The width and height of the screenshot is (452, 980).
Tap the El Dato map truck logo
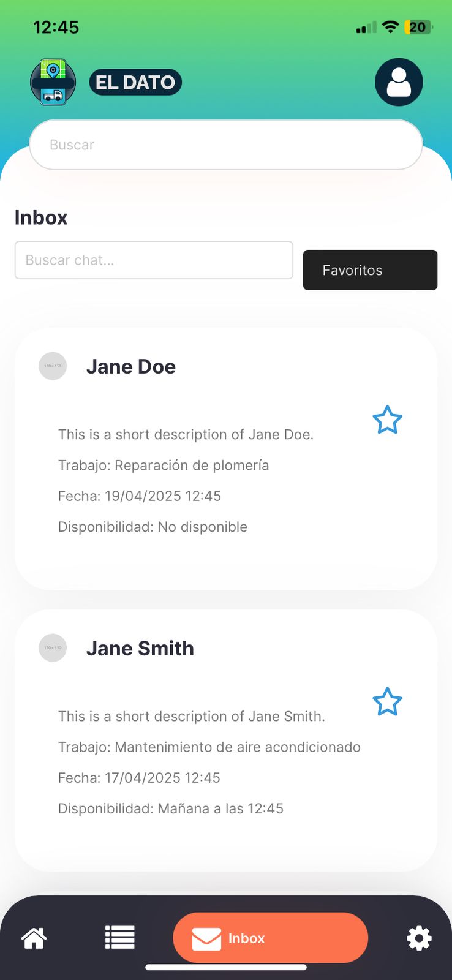tap(53, 82)
